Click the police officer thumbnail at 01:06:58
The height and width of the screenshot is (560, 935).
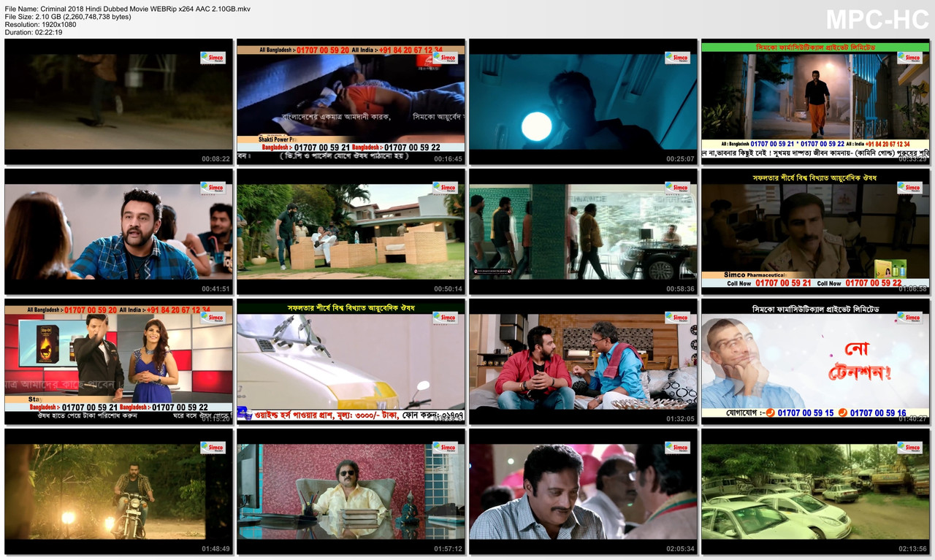(815, 231)
